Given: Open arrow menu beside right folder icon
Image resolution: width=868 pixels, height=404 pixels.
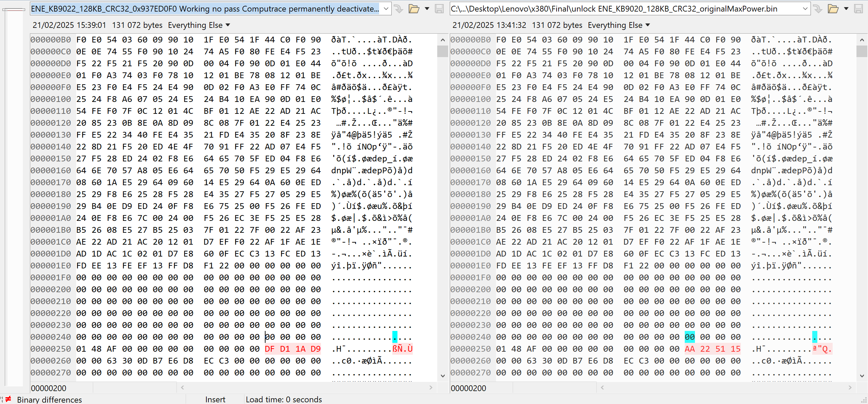Looking at the screenshot, I should (846, 8).
